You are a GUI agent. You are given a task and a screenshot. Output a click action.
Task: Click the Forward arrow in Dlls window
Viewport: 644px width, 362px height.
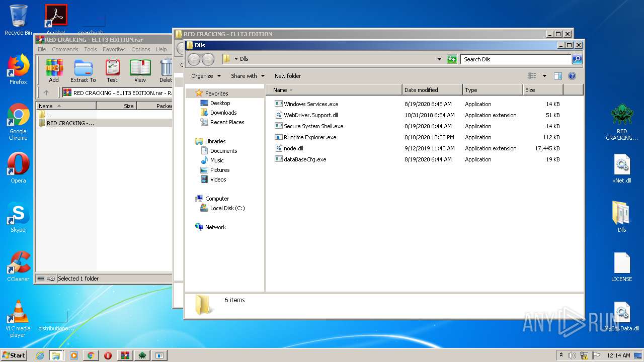click(x=208, y=59)
